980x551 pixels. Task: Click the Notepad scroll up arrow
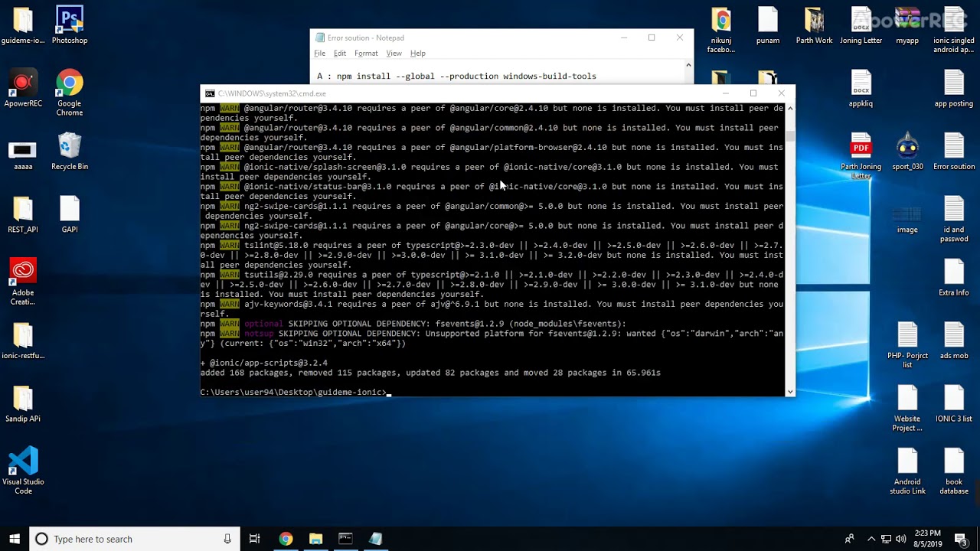(688, 67)
